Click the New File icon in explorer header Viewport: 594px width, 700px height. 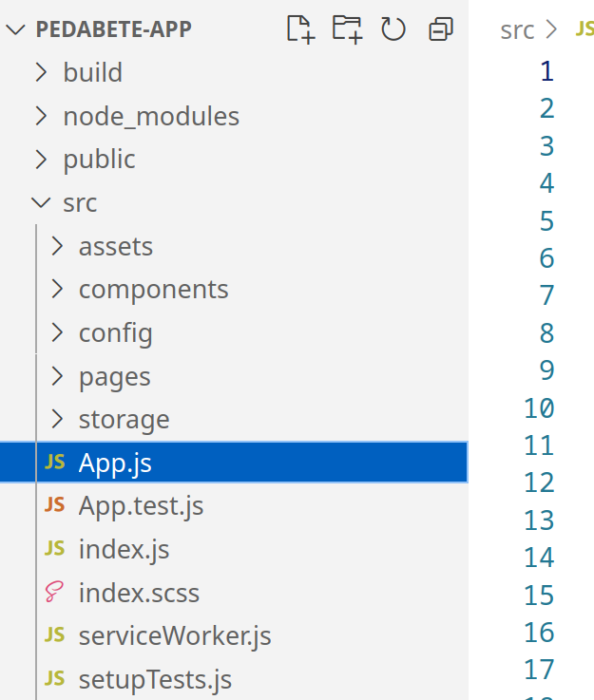click(x=300, y=29)
